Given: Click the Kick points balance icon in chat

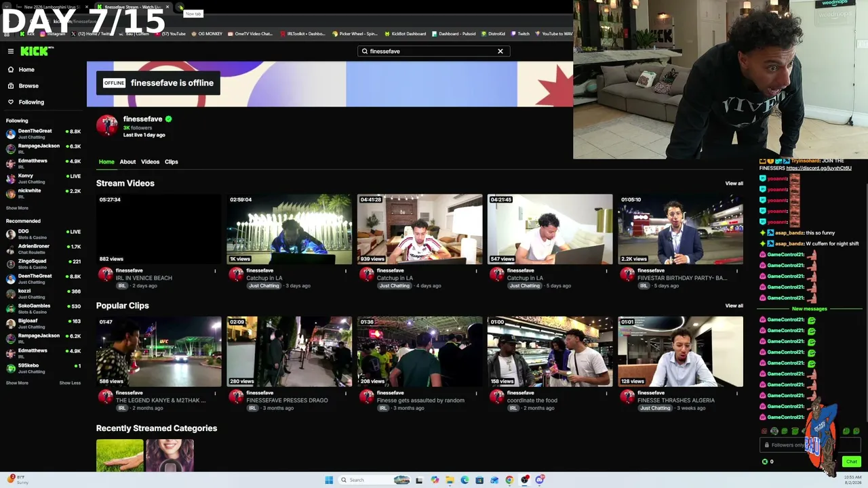Looking at the screenshot, I should [x=765, y=462].
